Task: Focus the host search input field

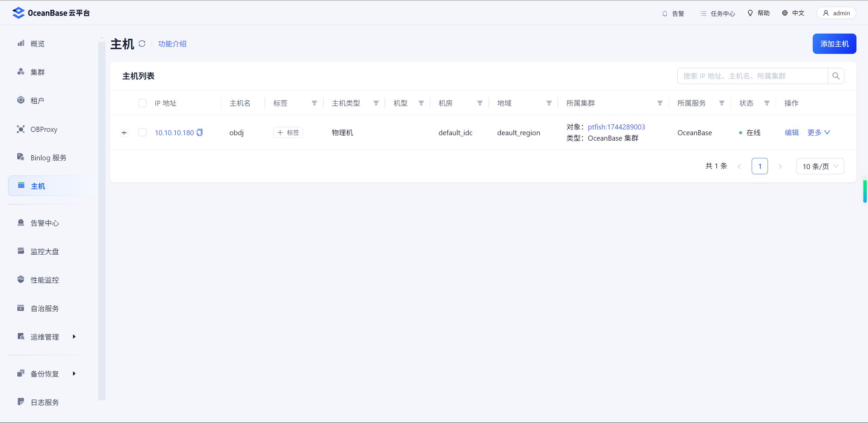Action: coord(752,76)
